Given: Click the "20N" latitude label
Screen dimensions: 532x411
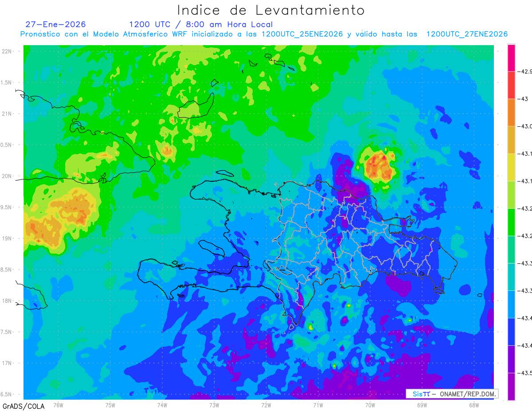Looking at the screenshot, I should pyautogui.click(x=7, y=176).
